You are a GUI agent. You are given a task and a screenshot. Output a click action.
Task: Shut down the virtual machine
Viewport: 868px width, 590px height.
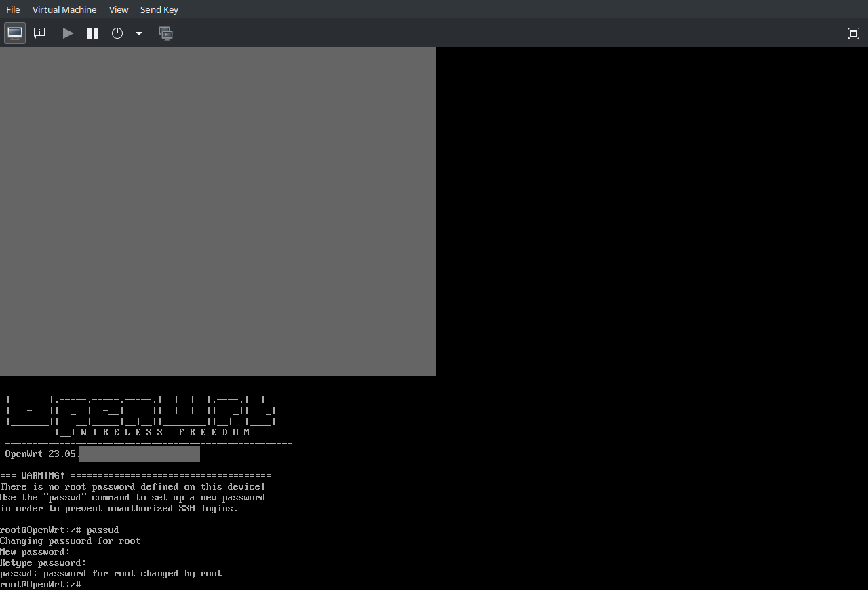click(x=117, y=33)
